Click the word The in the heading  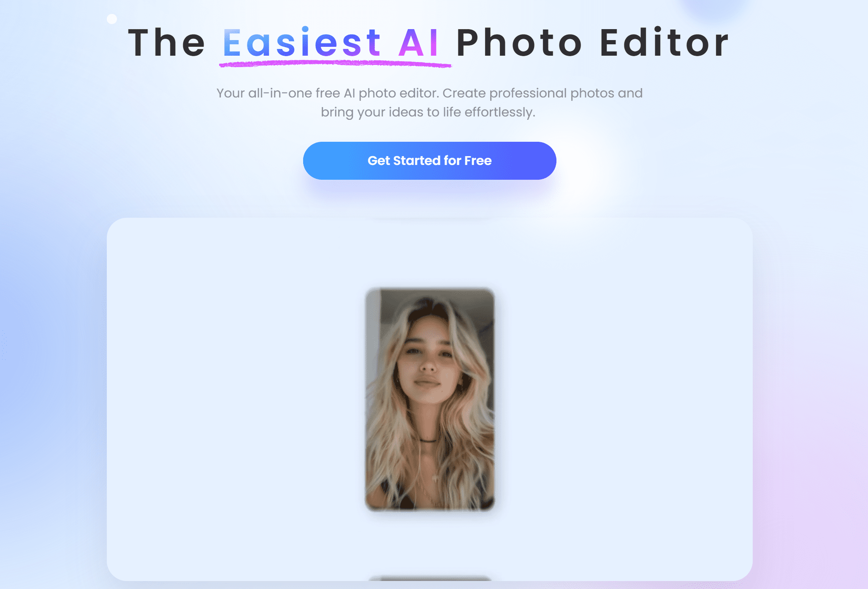pyautogui.click(x=166, y=43)
